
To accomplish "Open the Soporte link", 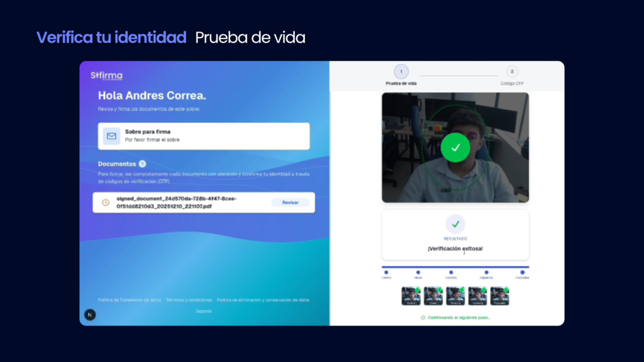I will (204, 310).
